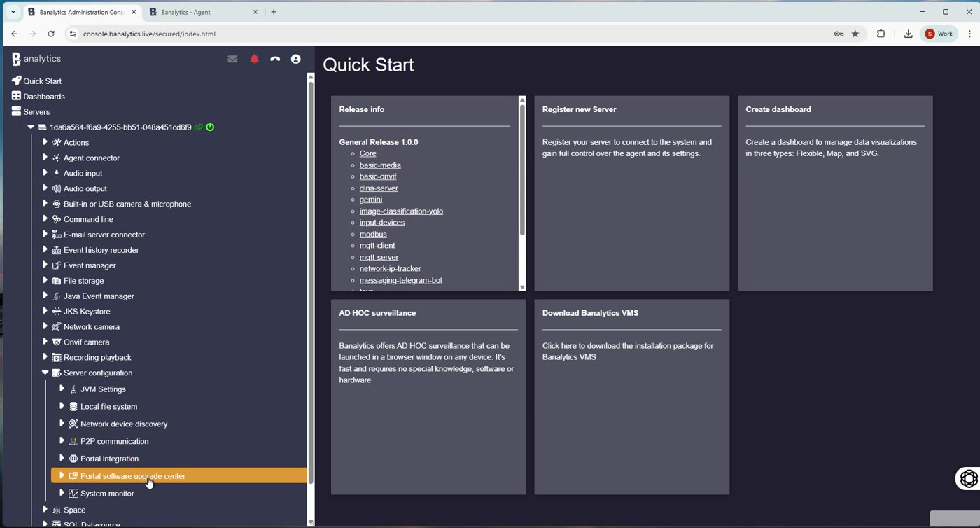Select the Banalytics Administration Console tab
Image resolution: width=980 pixels, height=528 pixels.
point(81,12)
